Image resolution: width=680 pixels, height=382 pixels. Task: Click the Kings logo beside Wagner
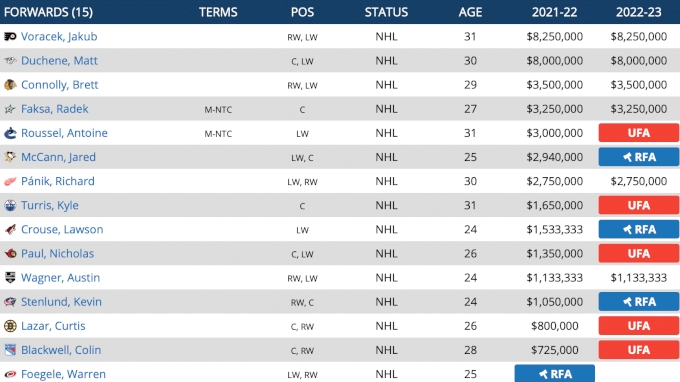[10, 278]
